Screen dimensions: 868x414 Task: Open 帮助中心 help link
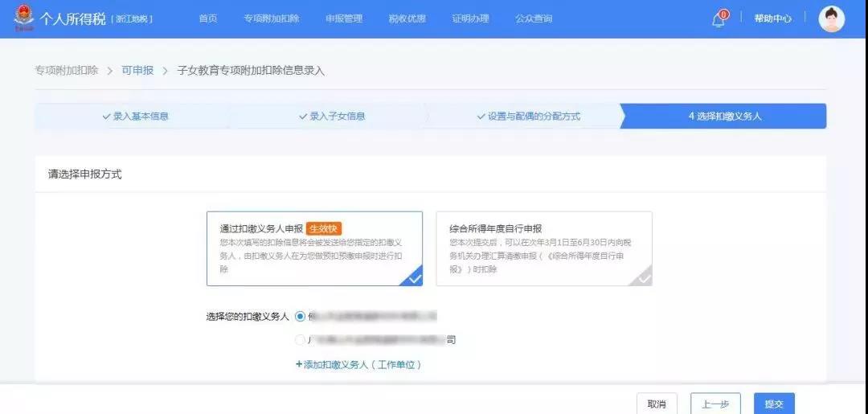coord(772,18)
